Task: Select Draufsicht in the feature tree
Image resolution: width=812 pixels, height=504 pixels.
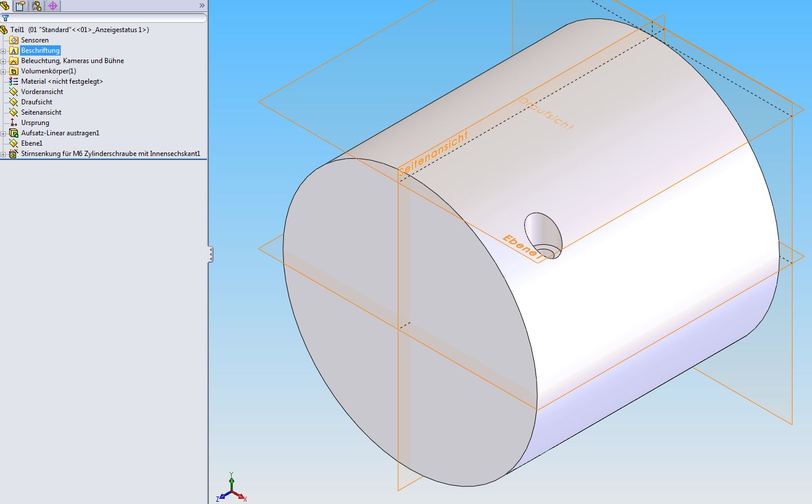Action: [x=37, y=102]
